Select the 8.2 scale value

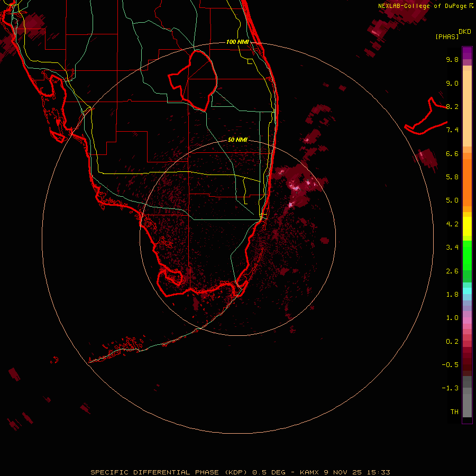(x=452, y=106)
